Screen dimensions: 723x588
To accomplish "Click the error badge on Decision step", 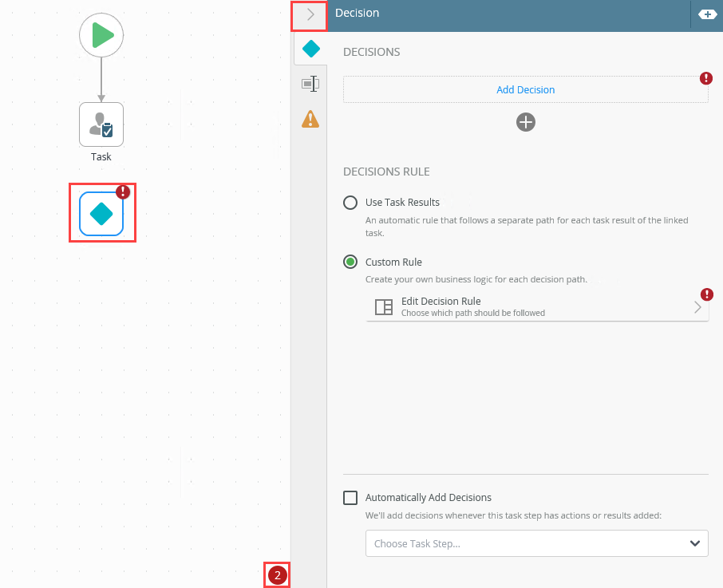I will pos(123,191).
